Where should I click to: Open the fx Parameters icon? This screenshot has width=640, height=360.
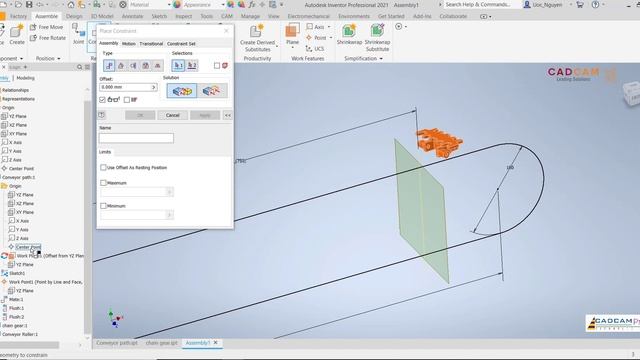point(252,5)
